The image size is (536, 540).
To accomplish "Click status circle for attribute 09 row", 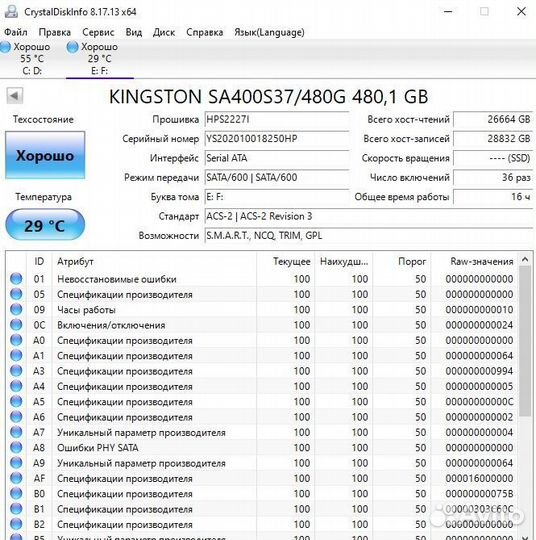I will pos(16,309).
